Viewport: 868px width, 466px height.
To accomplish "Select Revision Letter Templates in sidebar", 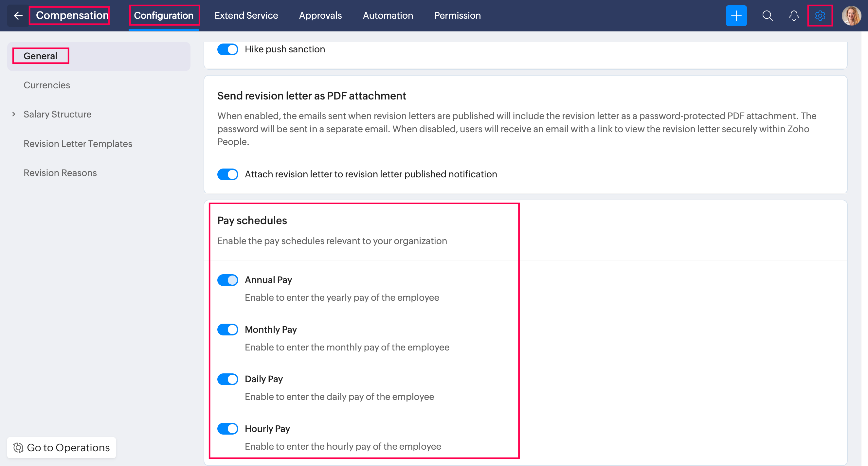I will [x=78, y=144].
